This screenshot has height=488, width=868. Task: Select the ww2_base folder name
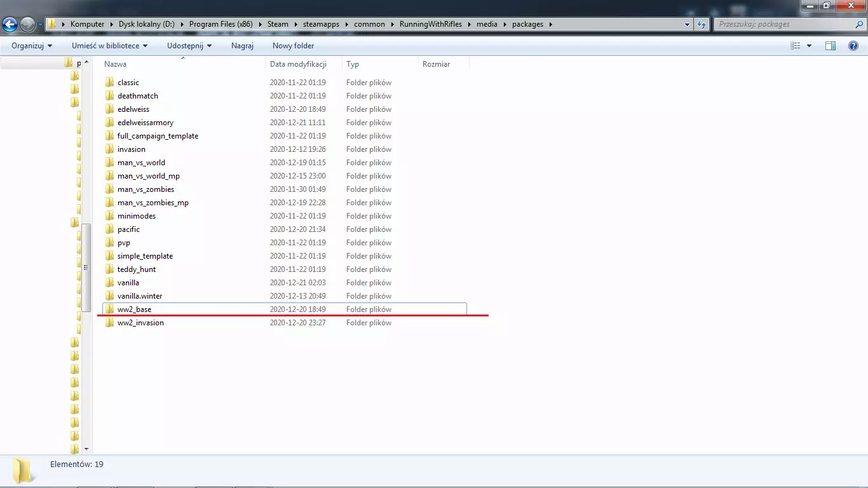coord(134,309)
